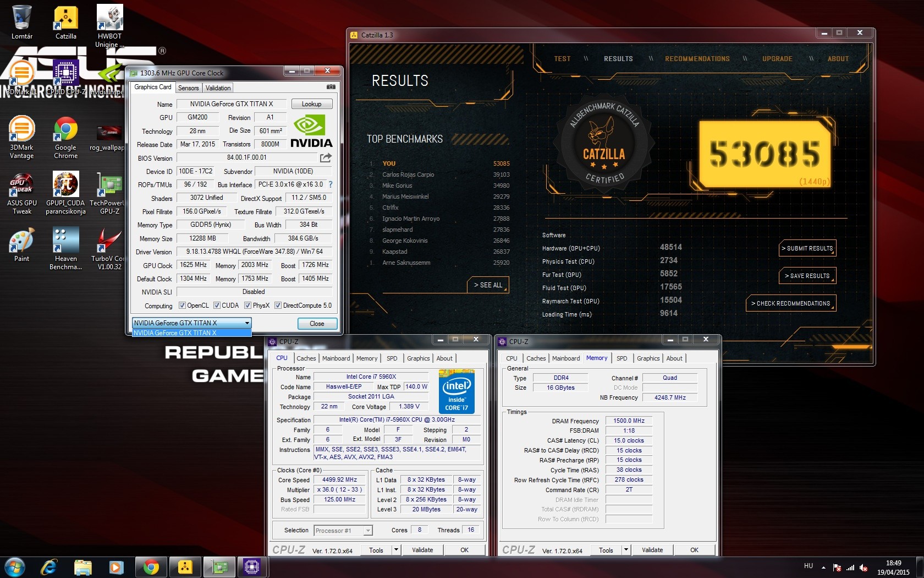Select the TechPowerUp GPU-Z desktop shortcut
The image size is (924, 578).
[109, 193]
